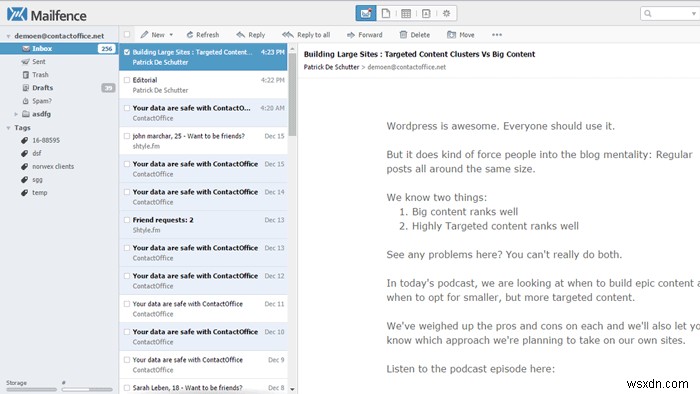Click Move in the toolbar

[x=461, y=35]
